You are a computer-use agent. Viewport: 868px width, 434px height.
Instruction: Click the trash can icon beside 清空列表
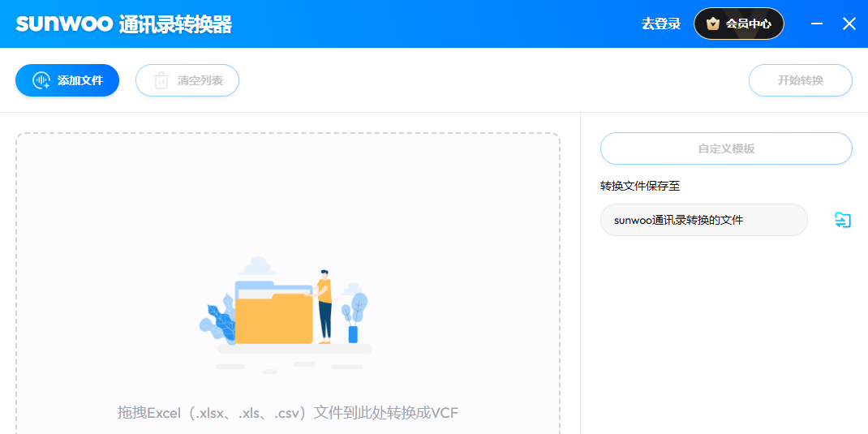[161, 80]
